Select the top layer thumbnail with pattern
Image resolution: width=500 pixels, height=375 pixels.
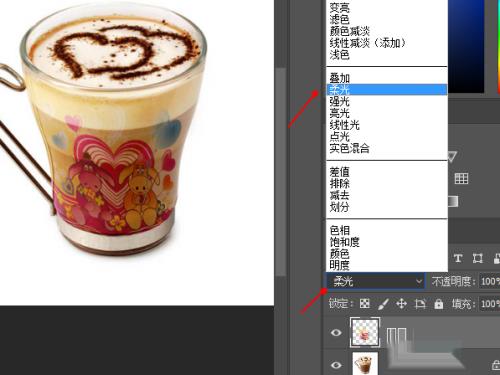coord(365,332)
